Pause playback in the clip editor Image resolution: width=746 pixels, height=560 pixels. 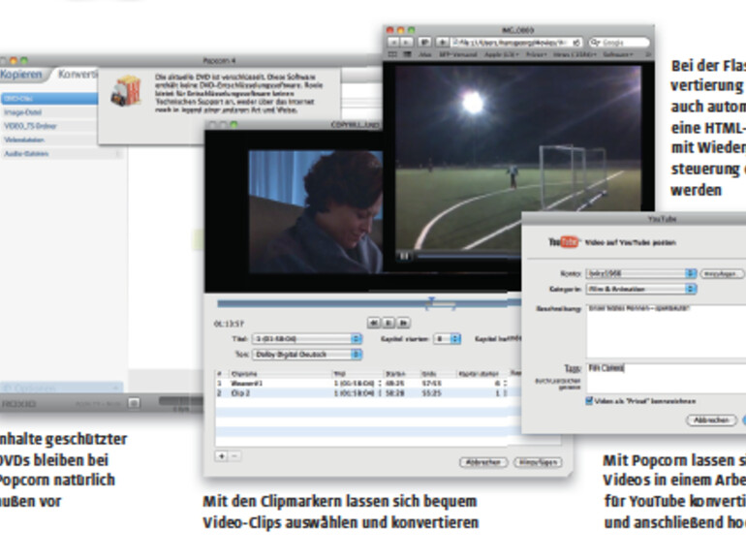(x=389, y=323)
